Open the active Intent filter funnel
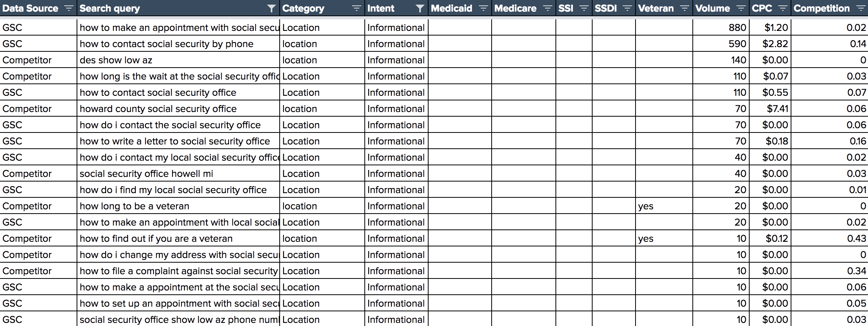The width and height of the screenshot is (868, 326). (x=420, y=8)
